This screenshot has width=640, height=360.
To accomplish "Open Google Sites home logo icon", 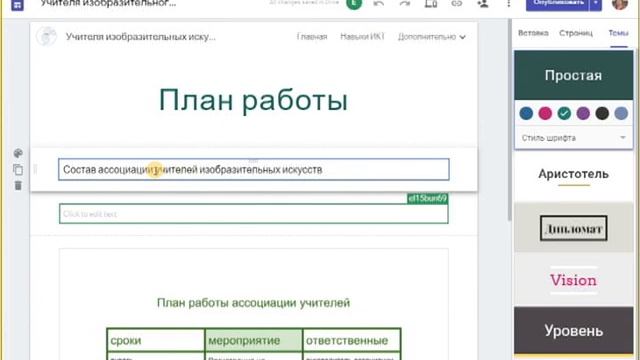I will pyautogui.click(x=17, y=5).
